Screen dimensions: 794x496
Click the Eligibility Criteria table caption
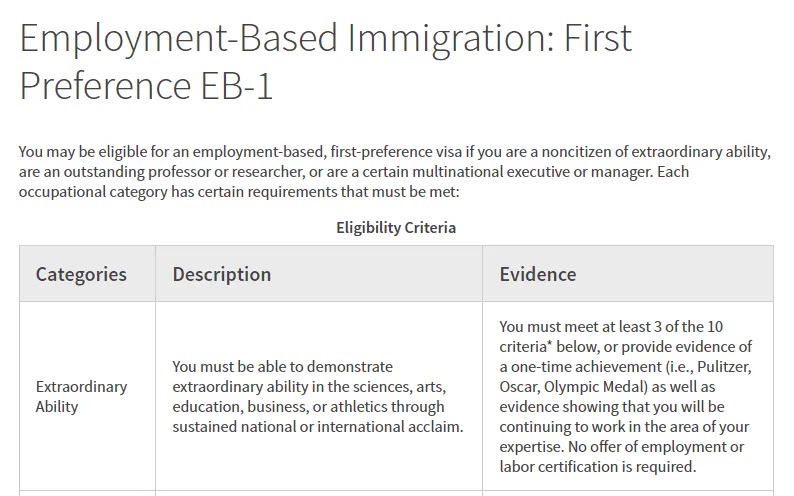click(x=396, y=227)
